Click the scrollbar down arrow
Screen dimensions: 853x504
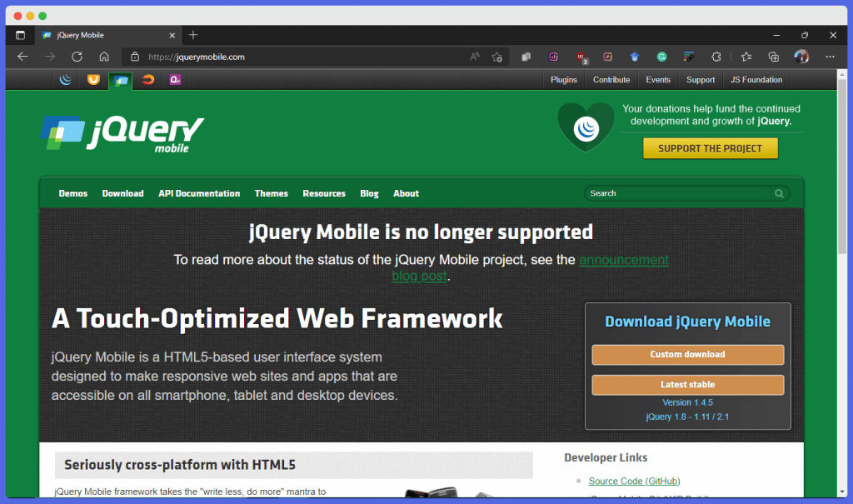click(x=842, y=492)
